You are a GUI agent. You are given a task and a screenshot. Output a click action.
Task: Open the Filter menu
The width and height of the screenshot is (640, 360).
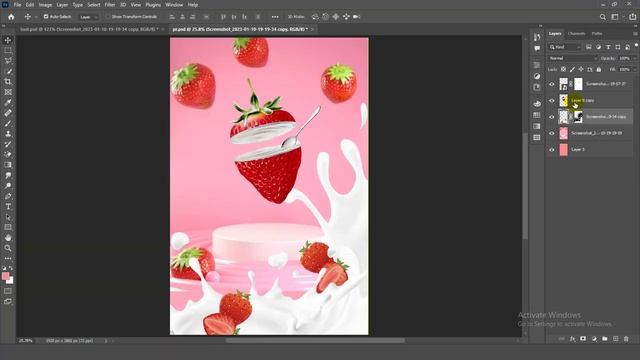[x=110, y=5]
